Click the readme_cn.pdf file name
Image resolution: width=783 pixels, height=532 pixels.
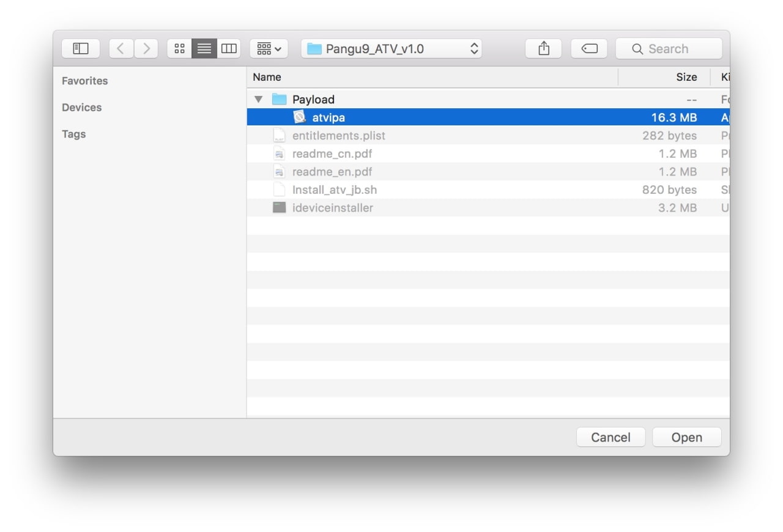pyautogui.click(x=332, y=153)
